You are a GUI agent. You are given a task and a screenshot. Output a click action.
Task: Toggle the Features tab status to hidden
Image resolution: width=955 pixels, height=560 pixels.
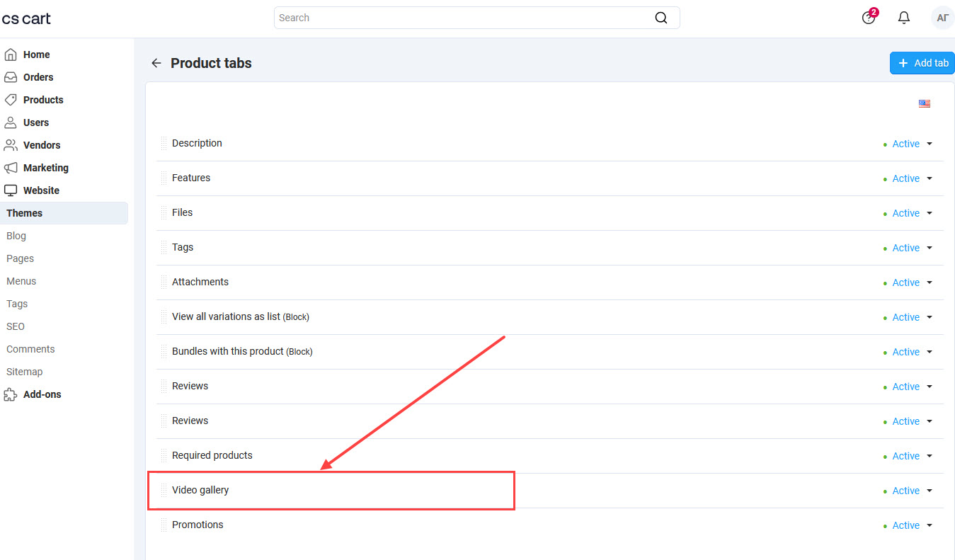(x=908, y=178)
